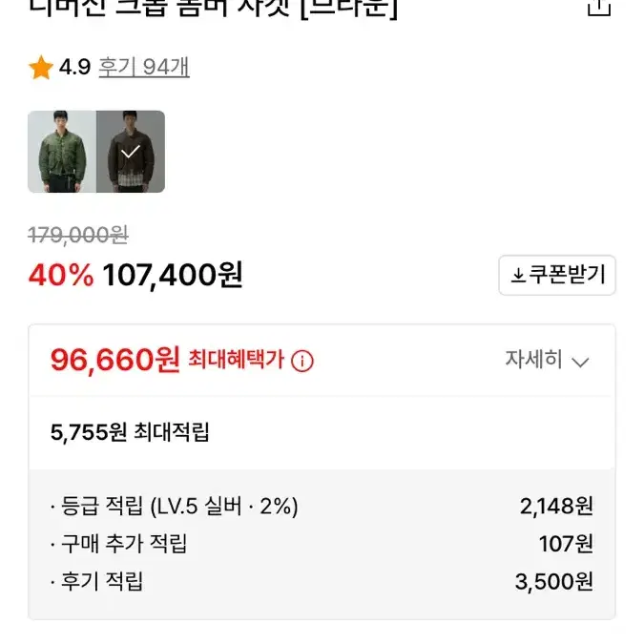Click the 96,660원 maximum benefit price
This screenshot has width=644, height=644.
click(x=115, y=360)
